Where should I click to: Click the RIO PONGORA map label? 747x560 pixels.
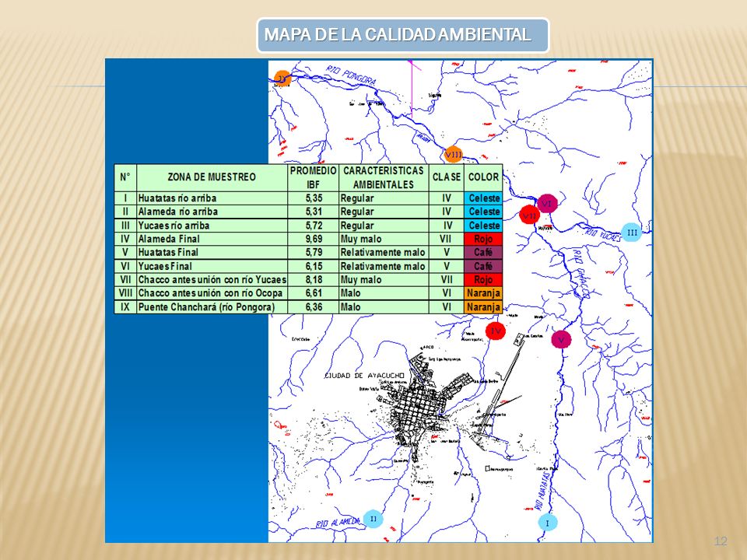tap(351, 75)
